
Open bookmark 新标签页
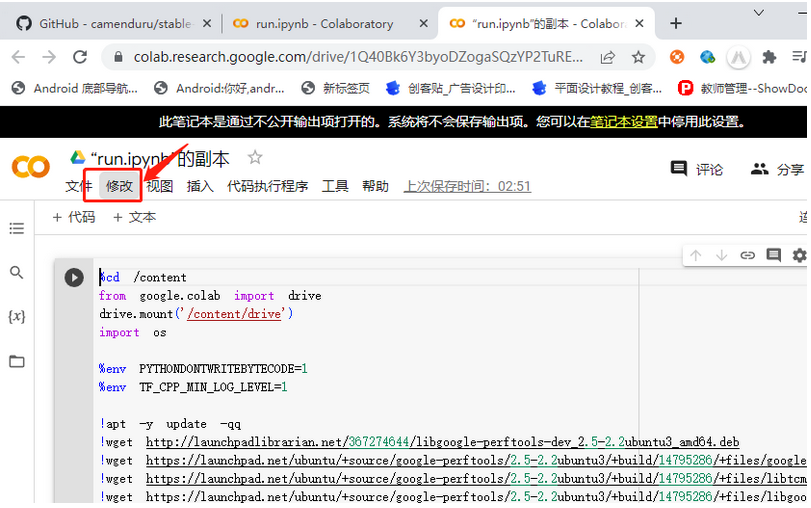point(335,88)
